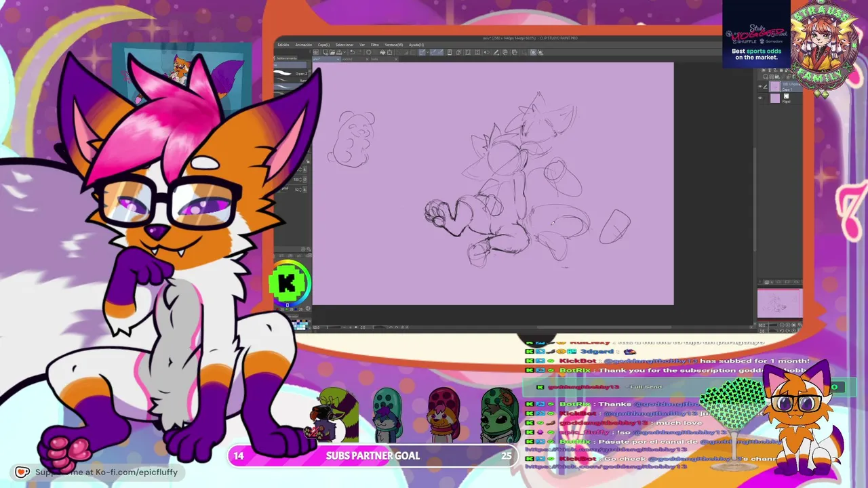
Task: Select the Papel layer thumbnail
Action: pyautogui.click(x=776, y=98)
